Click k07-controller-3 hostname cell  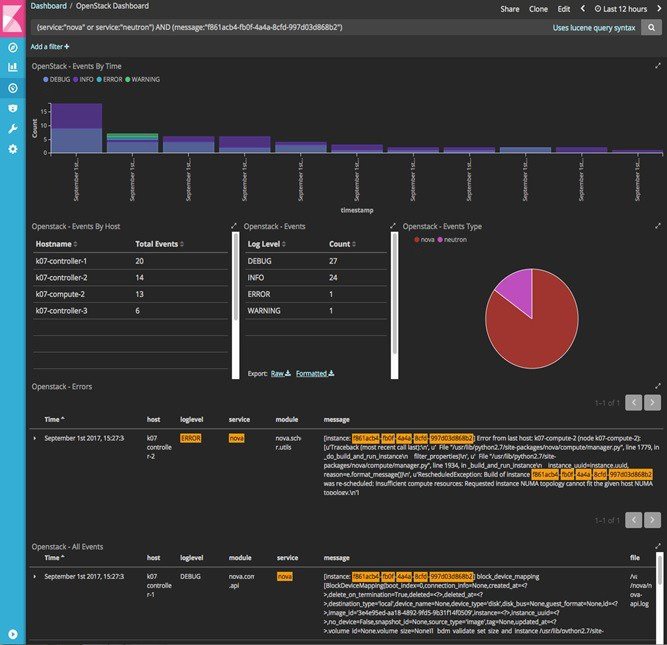point(61,311)
